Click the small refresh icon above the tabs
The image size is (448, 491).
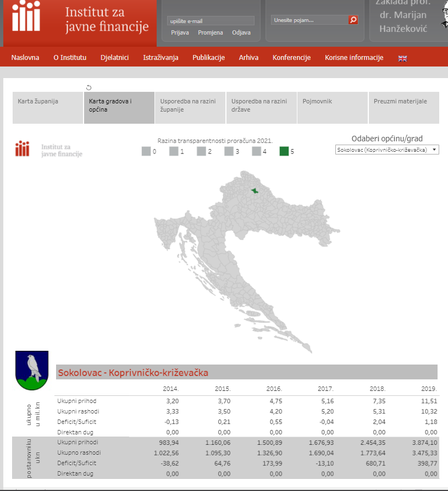pyautogui.click(x=89, y=87)
